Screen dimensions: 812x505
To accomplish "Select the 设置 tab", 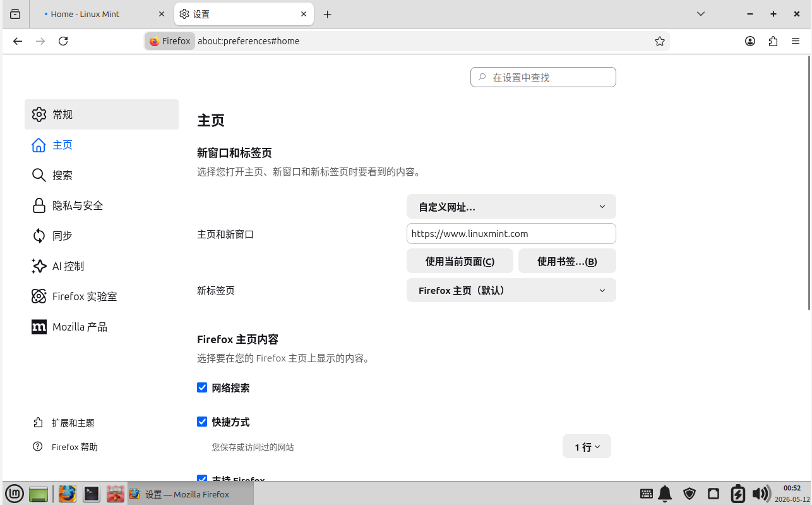I will point(244,14).
